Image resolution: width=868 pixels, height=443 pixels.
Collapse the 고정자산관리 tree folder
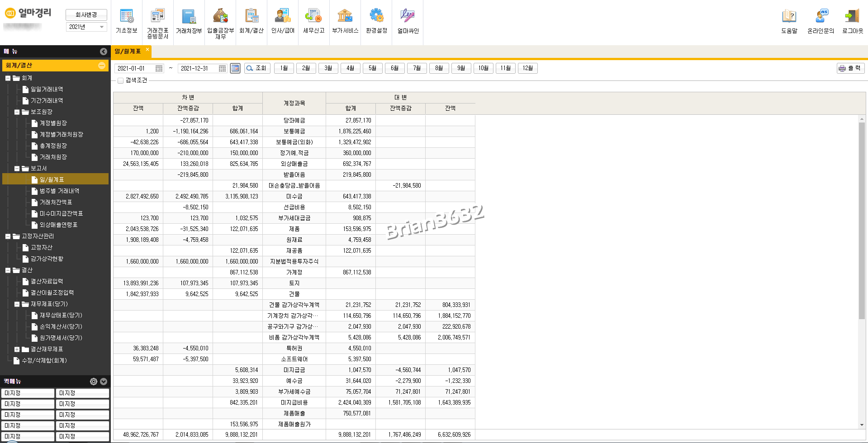(8, 236)
